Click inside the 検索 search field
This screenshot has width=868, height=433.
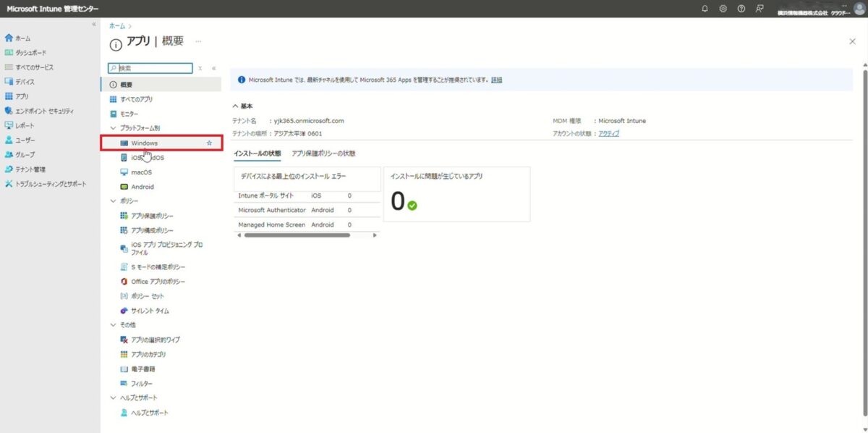(152, 67)
